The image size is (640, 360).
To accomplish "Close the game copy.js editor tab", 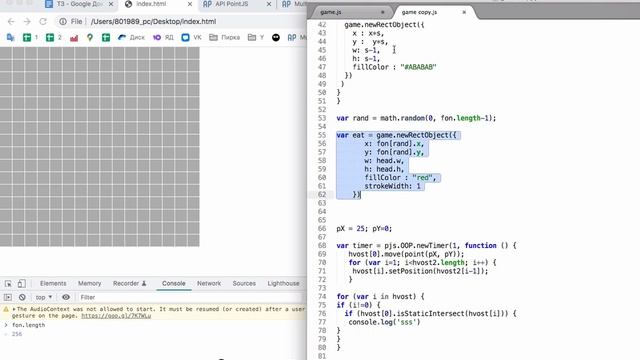I will click(464, 12).
